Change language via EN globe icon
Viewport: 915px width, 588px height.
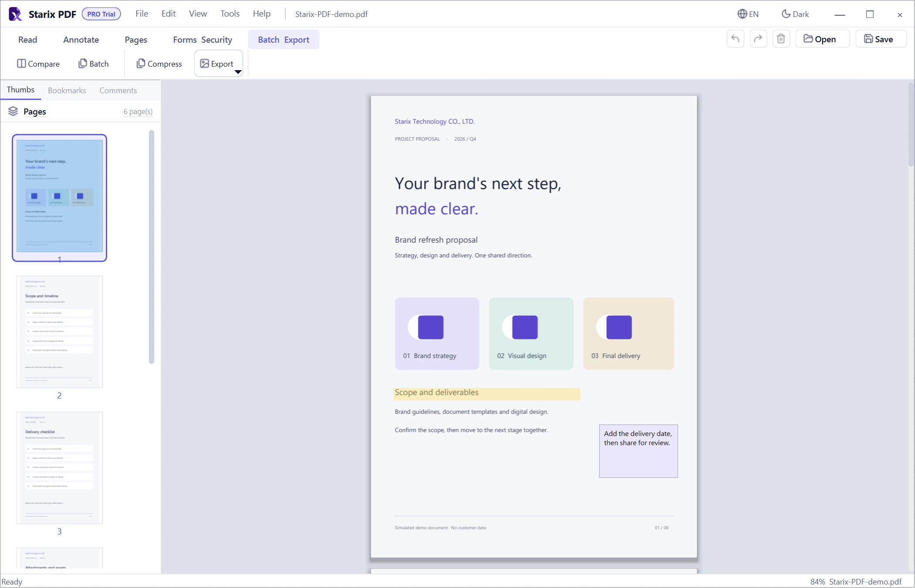[748, 14]
